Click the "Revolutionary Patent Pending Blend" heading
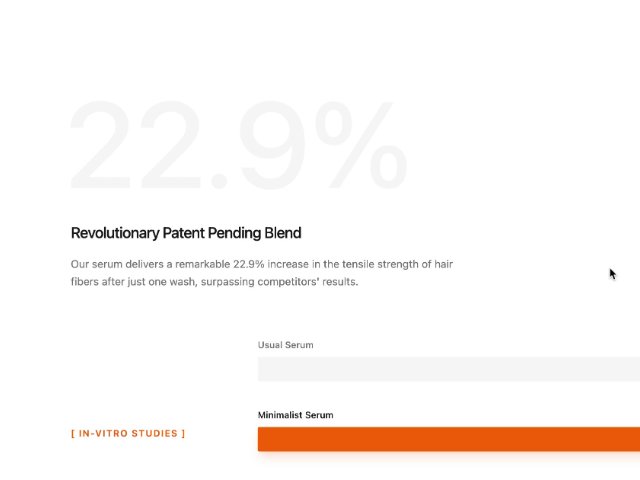The height and width of the screenshot is (480, 640). (186, 233)
